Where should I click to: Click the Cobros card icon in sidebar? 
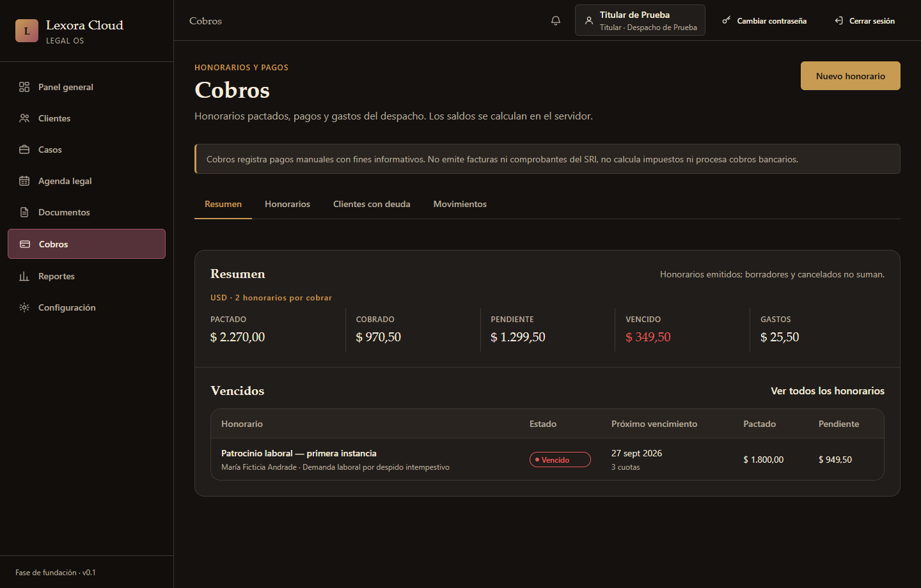pos(25,244)
